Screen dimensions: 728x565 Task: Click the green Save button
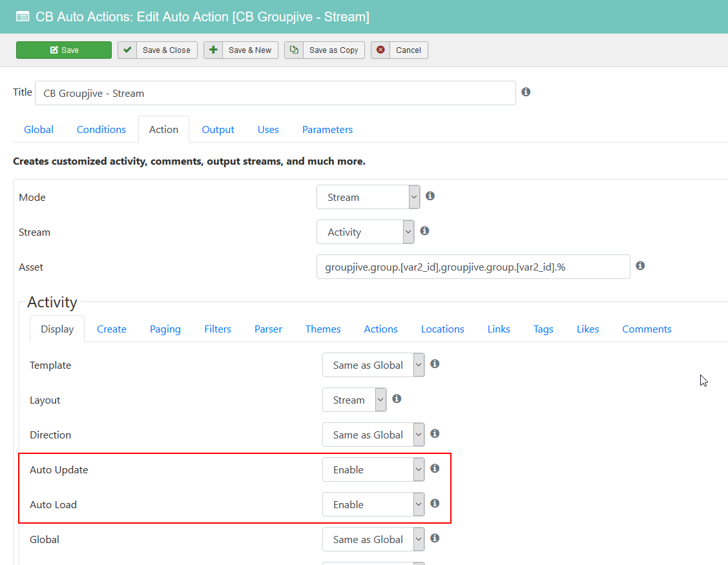click(63, 50)
